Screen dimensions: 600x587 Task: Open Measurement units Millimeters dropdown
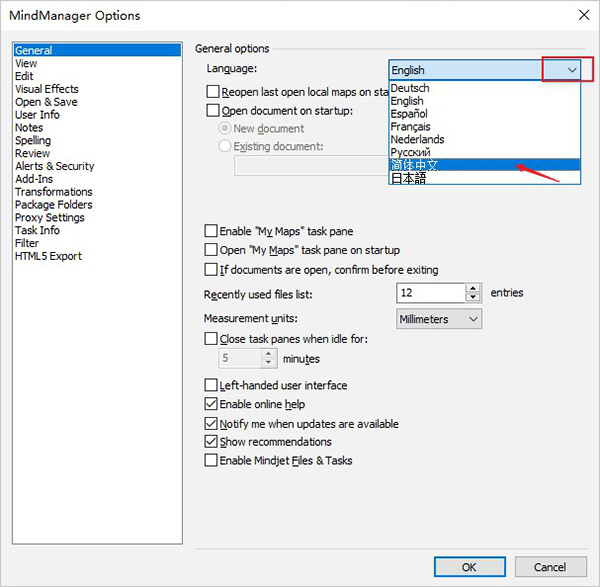click(x=439, y=319)
